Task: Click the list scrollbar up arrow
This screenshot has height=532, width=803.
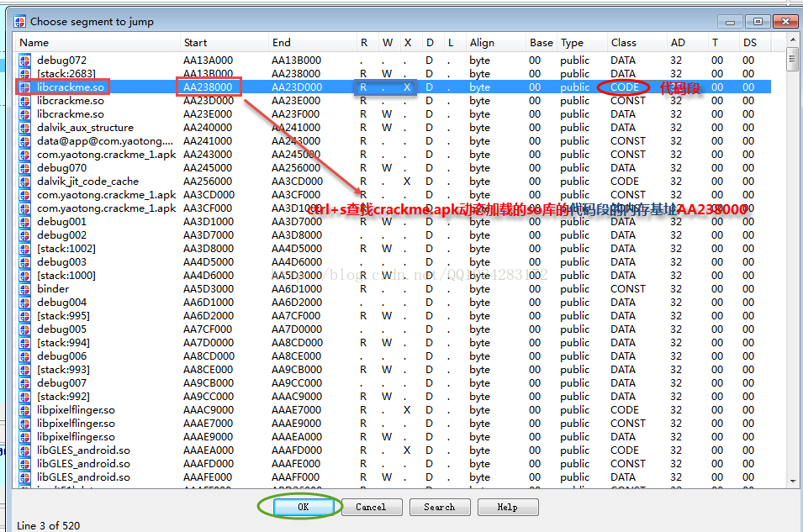Action: coord(793,40)
